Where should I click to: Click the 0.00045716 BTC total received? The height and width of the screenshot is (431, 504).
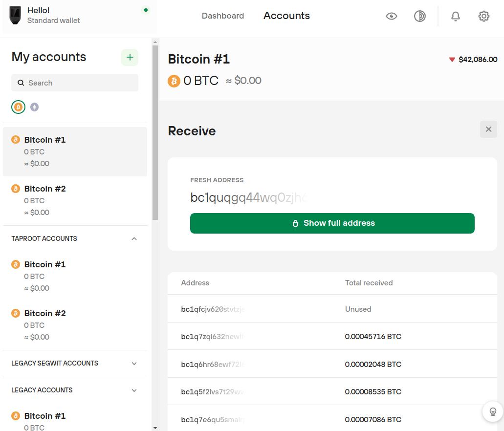[373, 337]
